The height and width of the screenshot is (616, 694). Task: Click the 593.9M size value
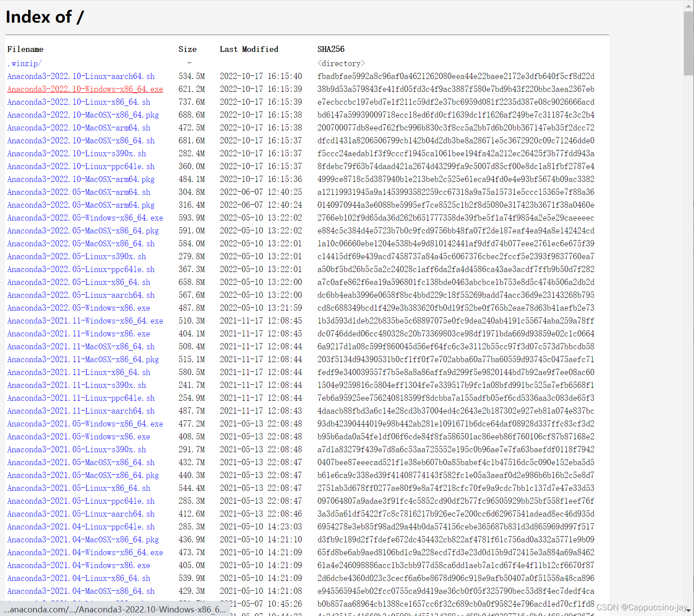click(192, 218)
